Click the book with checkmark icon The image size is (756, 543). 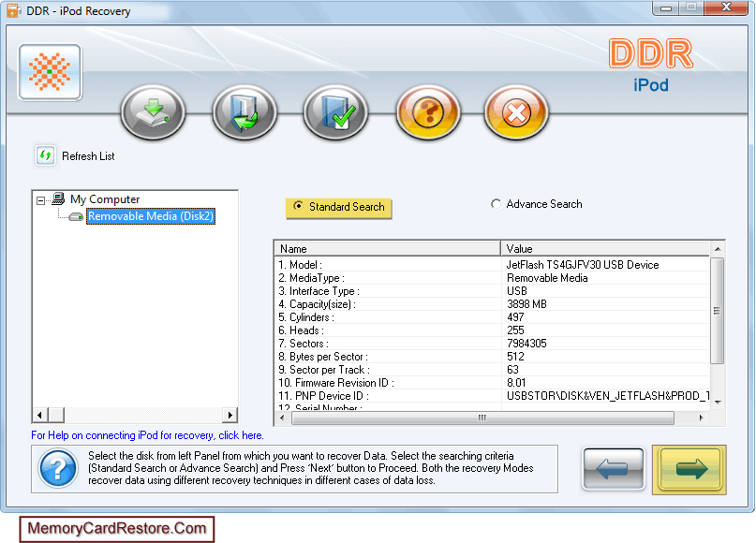click(x=335, y=112)
